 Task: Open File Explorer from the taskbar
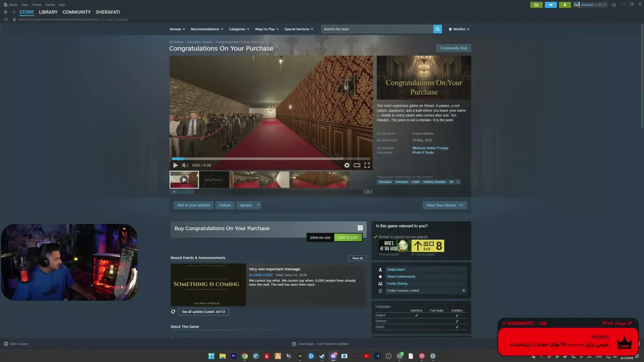222,356
